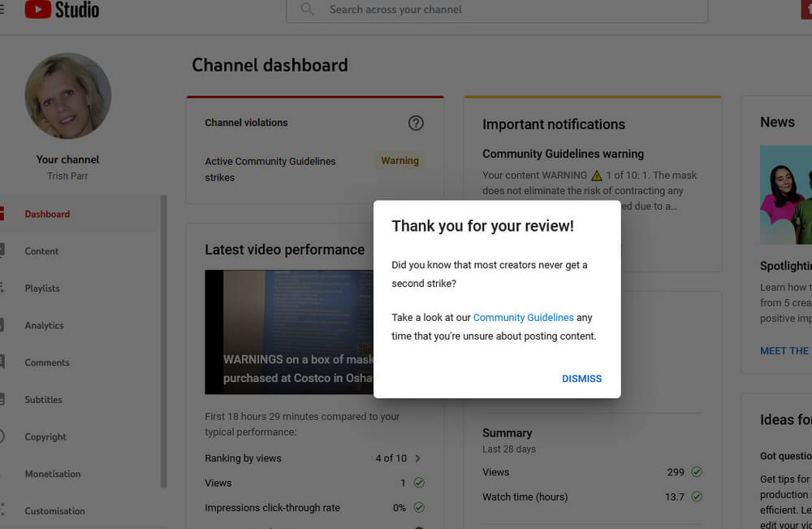Open Comments in the sidebar
The image size is (812, 529).
click(46, 362)
